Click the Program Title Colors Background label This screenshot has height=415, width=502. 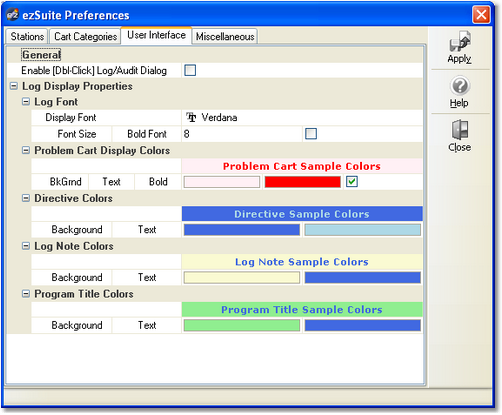click(77, 325)
